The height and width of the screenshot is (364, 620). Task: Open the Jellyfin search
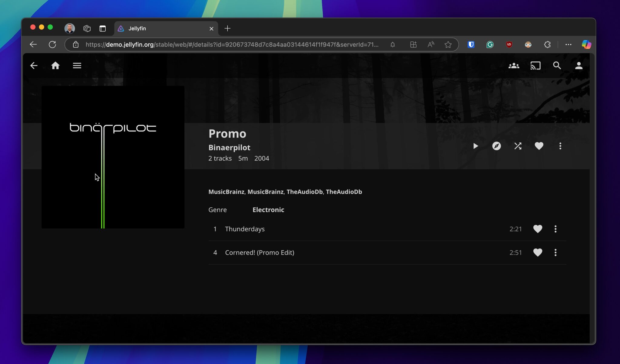557,66
